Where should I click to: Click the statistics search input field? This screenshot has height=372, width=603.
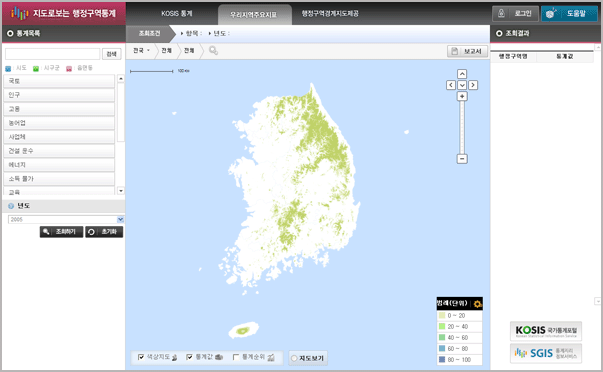53,54
